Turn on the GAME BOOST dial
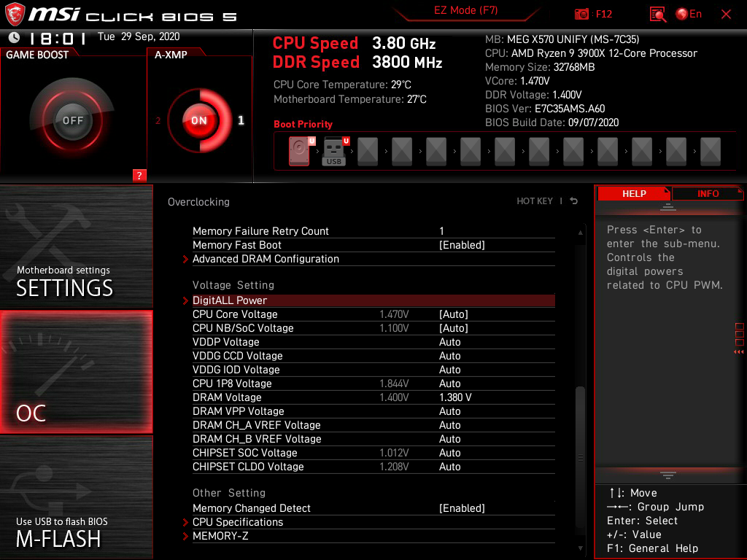 coord(69,119)
